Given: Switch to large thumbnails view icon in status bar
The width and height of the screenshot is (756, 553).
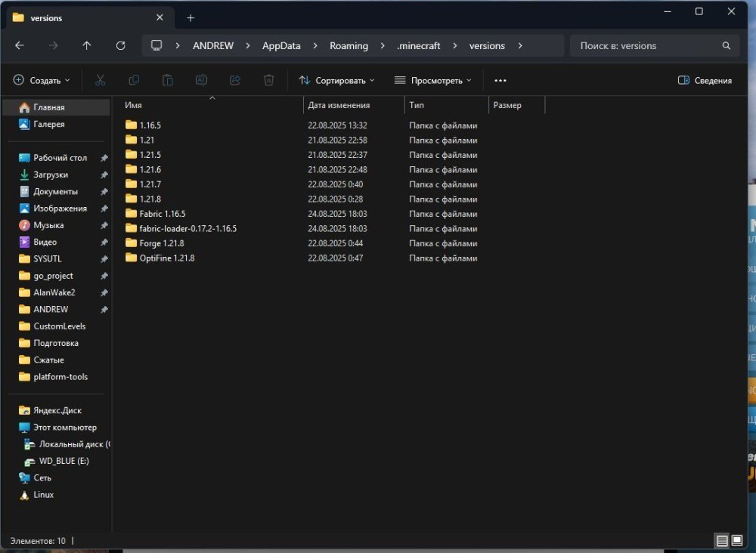Looking at the screenshot, I should point(736,540).
